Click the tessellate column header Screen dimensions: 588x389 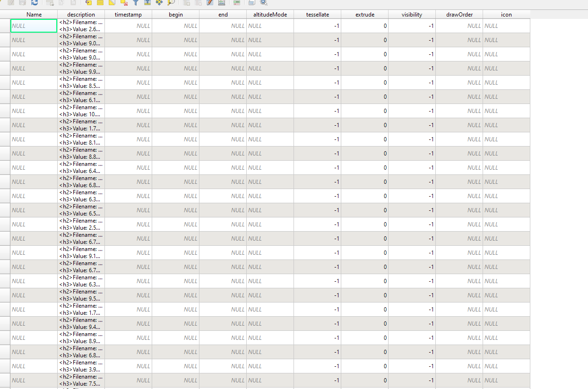[318, 15]
